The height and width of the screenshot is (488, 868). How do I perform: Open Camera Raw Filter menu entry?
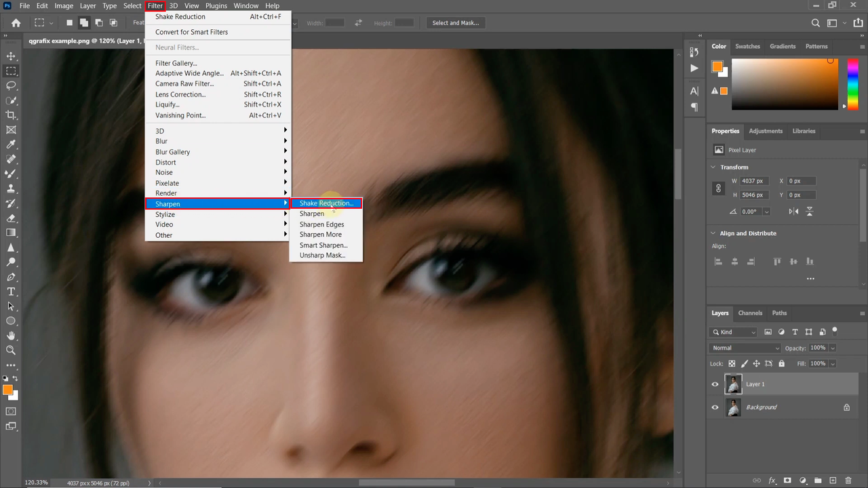218,84
